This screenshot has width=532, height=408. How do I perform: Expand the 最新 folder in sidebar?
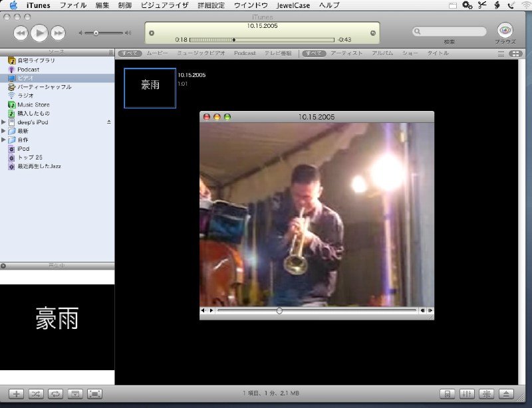(x=4, y=131)
